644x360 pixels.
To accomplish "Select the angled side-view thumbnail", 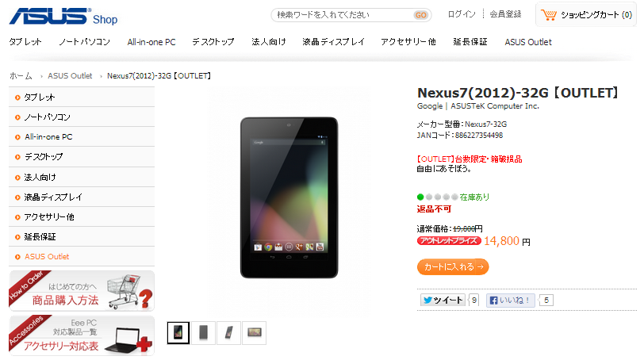I will coord(228,332).
